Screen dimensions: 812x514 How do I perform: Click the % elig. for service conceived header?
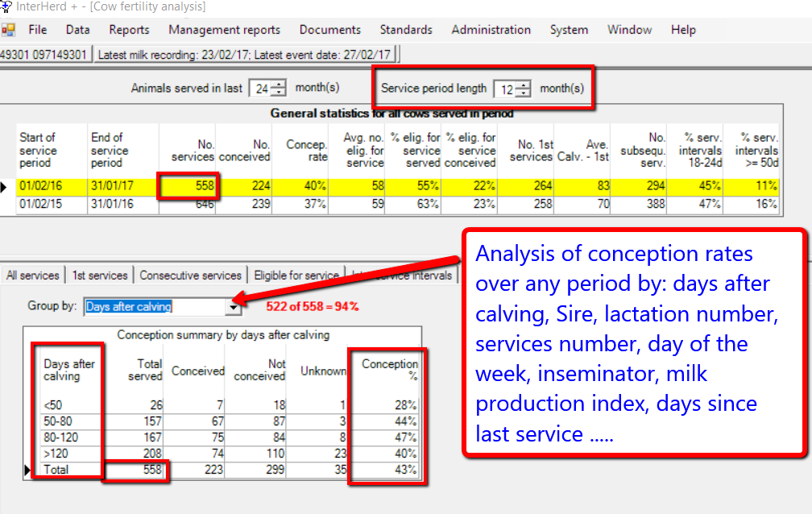tap(470, 151)
